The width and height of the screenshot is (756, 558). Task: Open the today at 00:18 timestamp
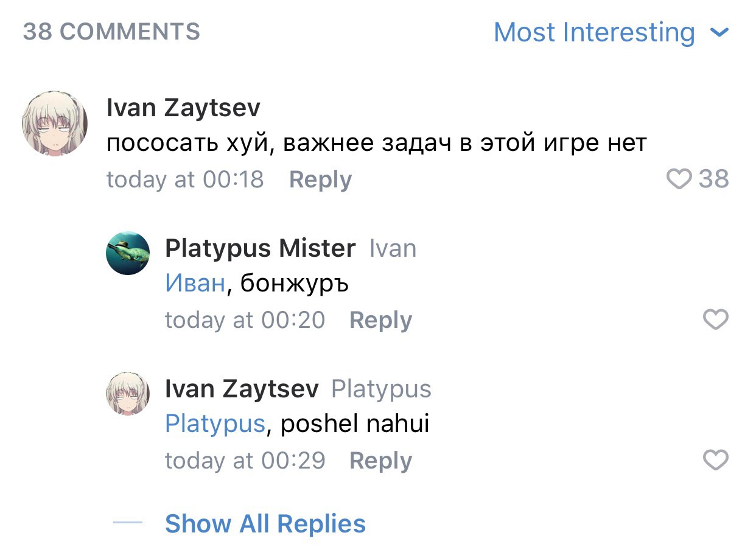[185, 180]
